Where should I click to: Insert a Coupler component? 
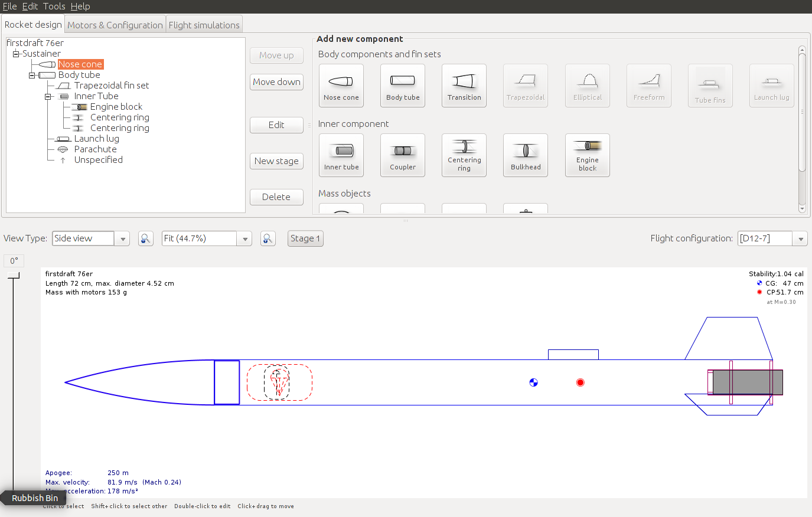(402, 155)
